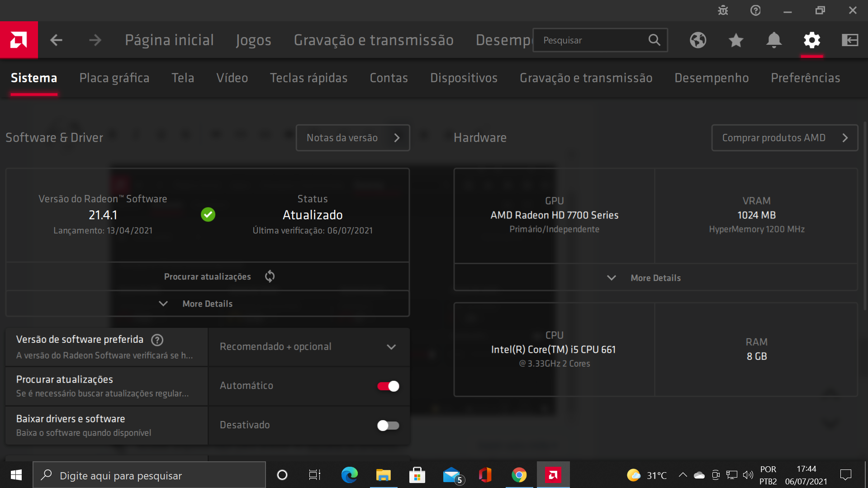The width and height of the screenshot is (868, 488).
Task: Click the Comprar produtos AMD button
Action: (x=785, y=138)
